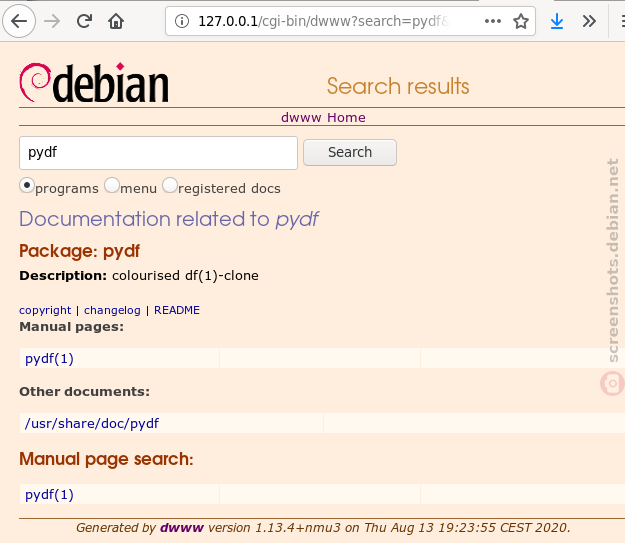625x543 pixels.
Task: Click the browser forward arrow
Action: [x=52, y=21]
